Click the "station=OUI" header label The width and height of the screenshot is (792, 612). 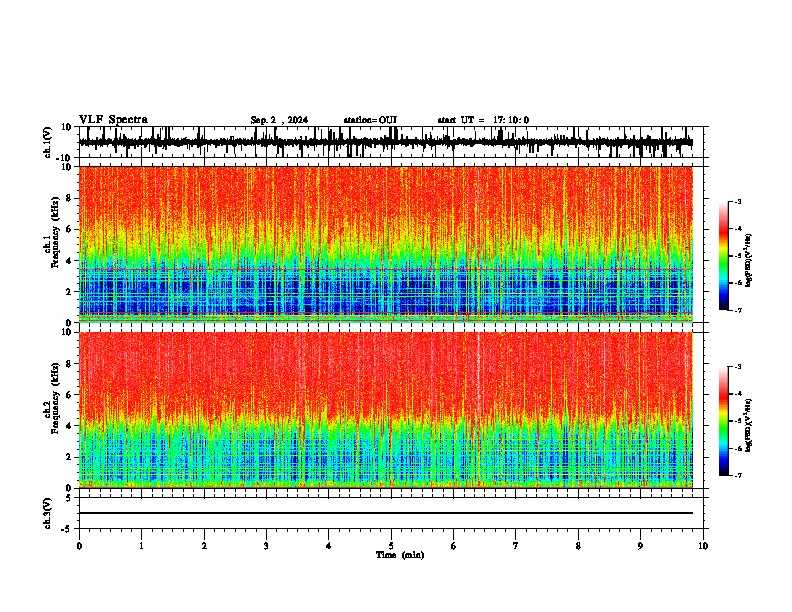[370, 120]
